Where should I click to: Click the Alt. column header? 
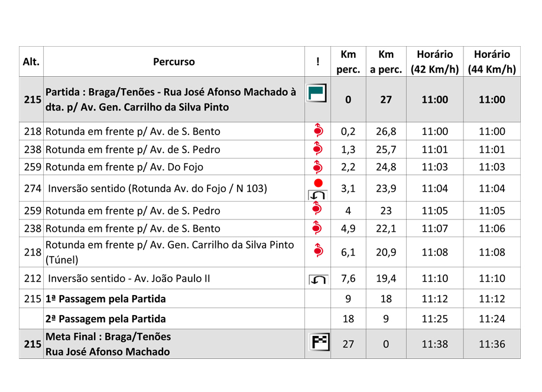[x=31, y=61]
